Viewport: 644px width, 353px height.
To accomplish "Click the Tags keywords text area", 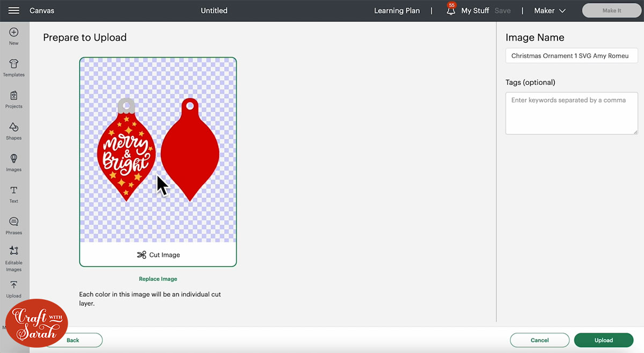I will click(572, 113).
